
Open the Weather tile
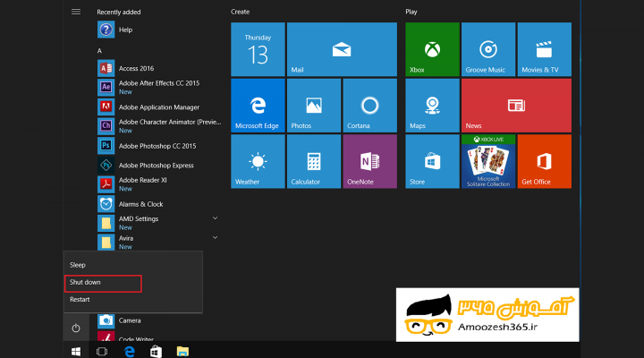(258, 161)
